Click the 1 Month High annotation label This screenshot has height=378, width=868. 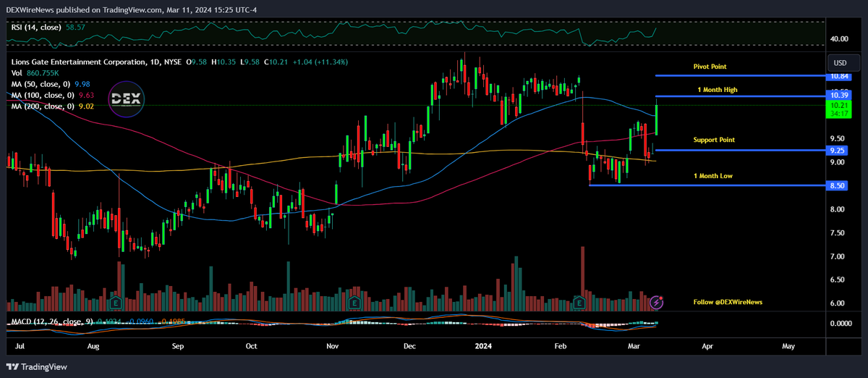[718, 90]
